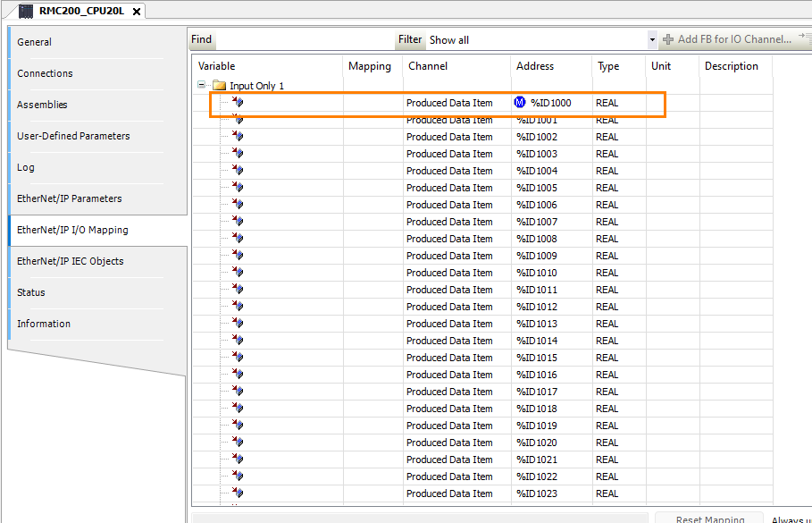Screen dimensions: 812x523
Task: Select the Assemblies tab
Action: 42,105
